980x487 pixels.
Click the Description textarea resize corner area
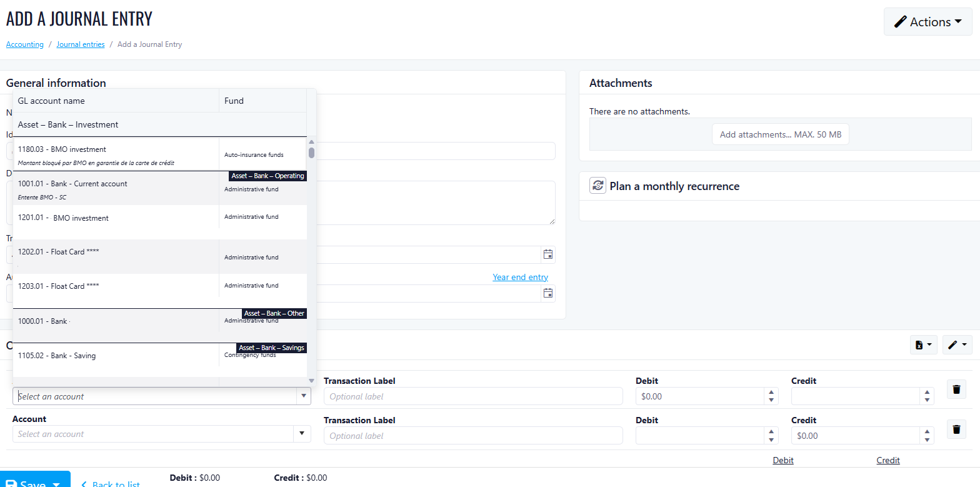coord(552,221)
